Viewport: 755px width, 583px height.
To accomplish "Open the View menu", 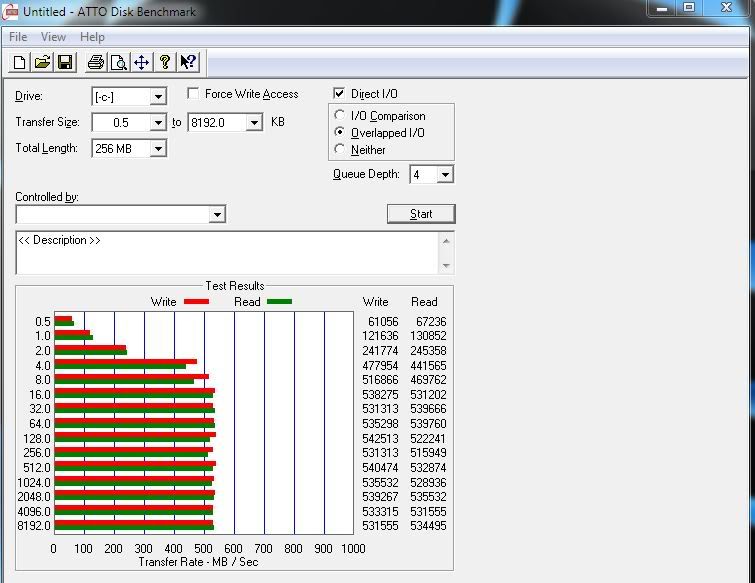I will [53, 37].
